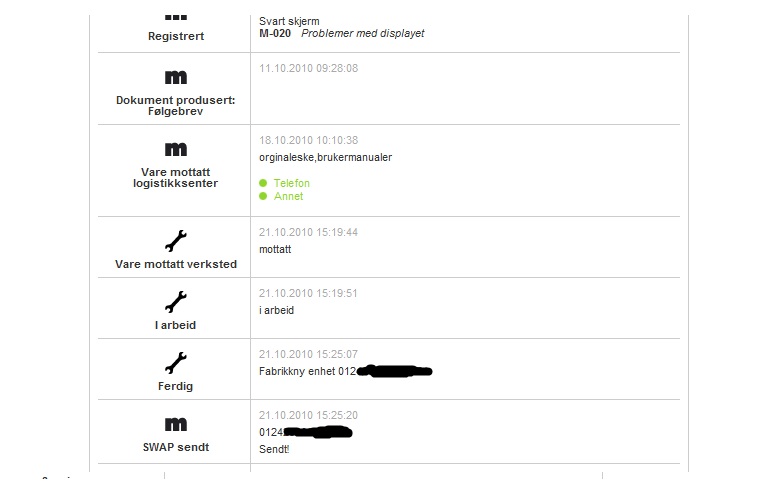Select the Dokument produsert: Følgebrev label
This screenshot has height=494, width=768.
click(x=176, y=106)
